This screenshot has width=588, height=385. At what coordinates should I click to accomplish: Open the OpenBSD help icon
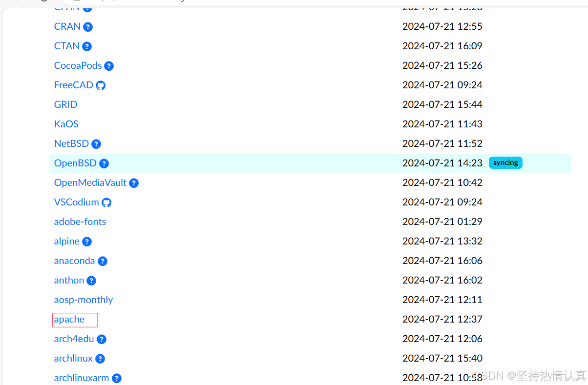(x=104, y=163)
